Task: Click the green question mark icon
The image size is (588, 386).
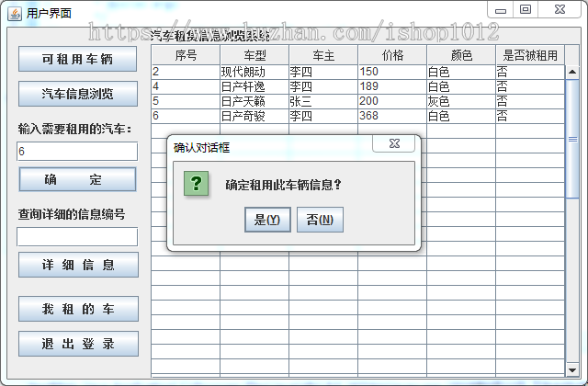Action: coord(196,184)
